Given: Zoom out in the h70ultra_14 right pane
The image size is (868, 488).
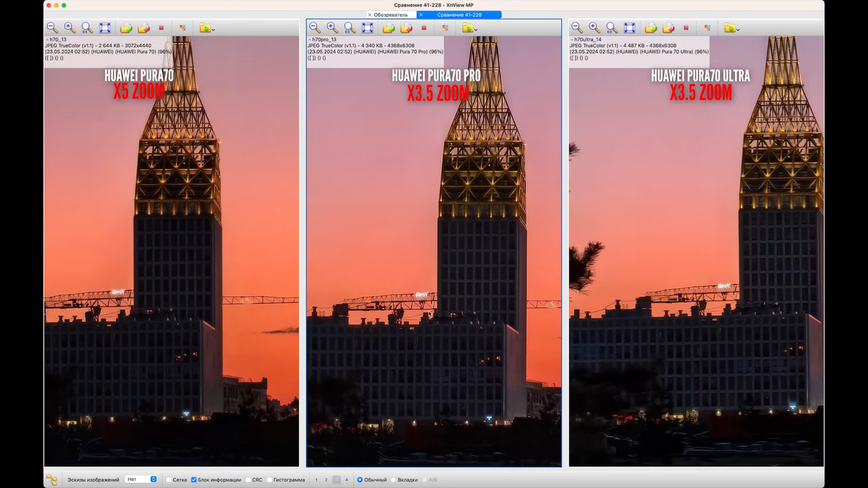Looking at the screenshot, I should coord(577,27).
